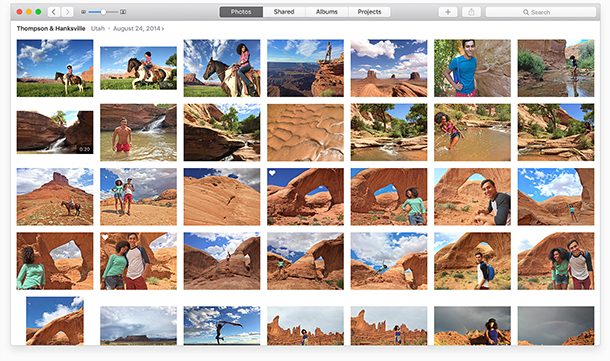Open the Share button in toolbar
This screenshot has height=361, width=610.
[x=471, y=12]
